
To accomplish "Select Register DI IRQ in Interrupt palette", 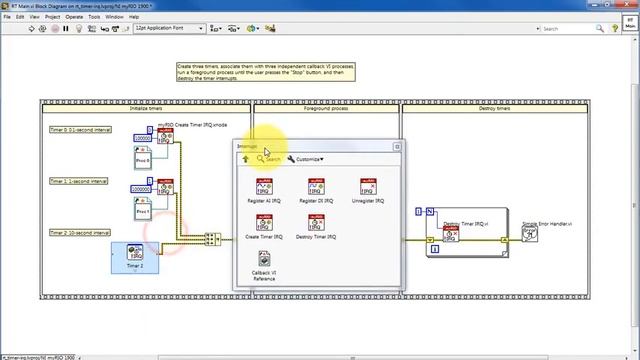I will pyautogui.click(x=316, y=191).
